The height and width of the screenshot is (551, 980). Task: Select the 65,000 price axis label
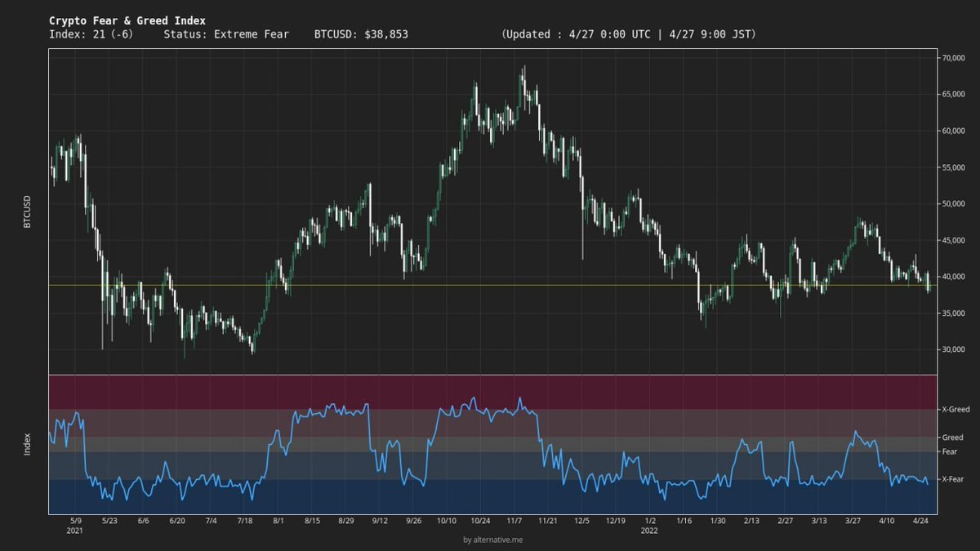(x=954, y=95)
